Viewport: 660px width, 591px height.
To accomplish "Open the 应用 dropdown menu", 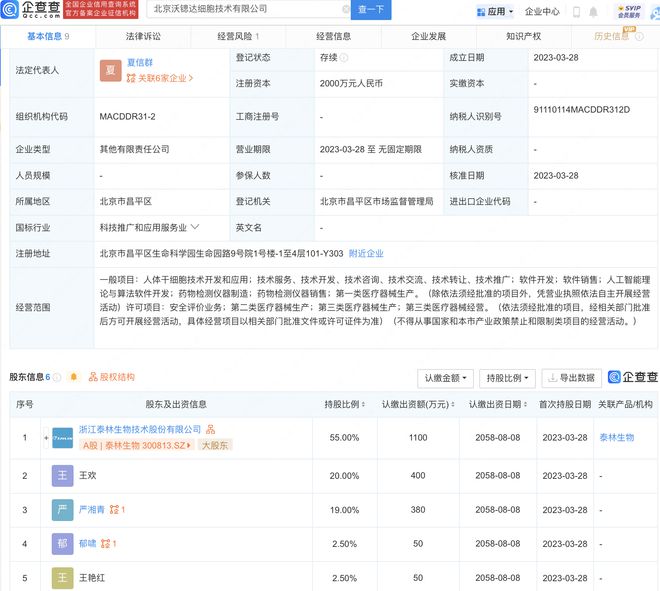I will (495, 12).
